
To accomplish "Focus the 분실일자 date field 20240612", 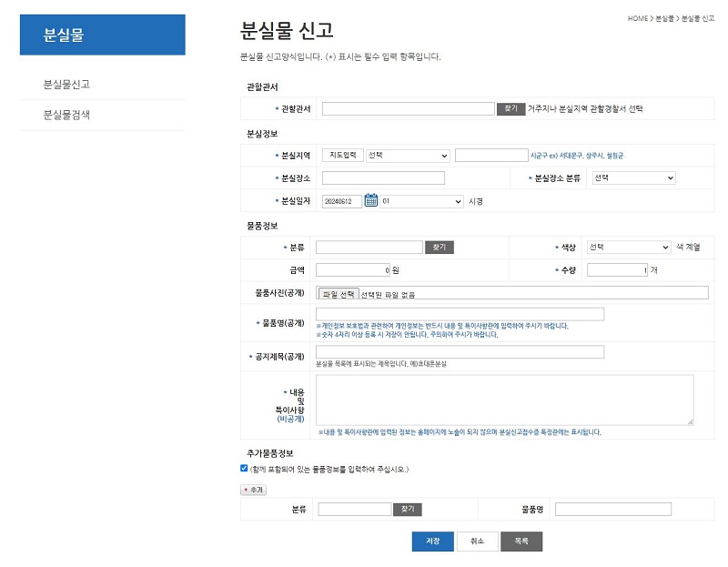I will 342,201.
